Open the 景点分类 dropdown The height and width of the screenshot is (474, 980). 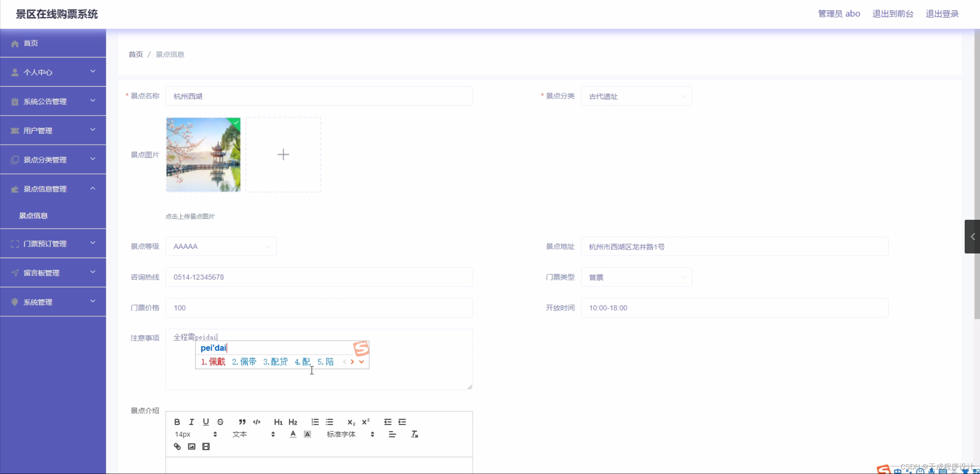point(636,96)
